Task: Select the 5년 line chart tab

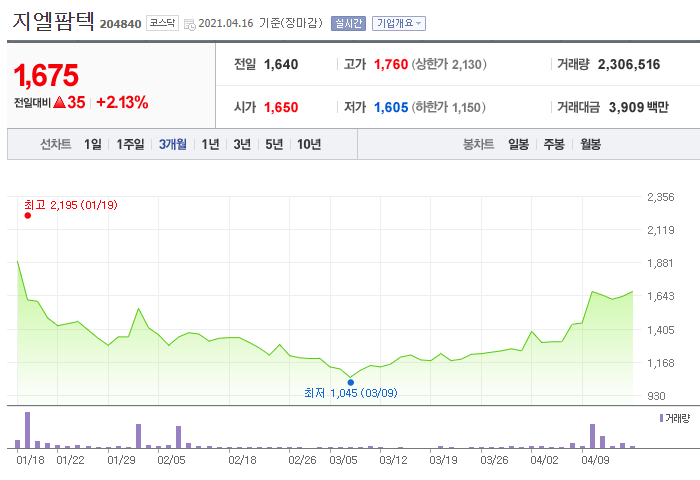Action: (274, 144)
